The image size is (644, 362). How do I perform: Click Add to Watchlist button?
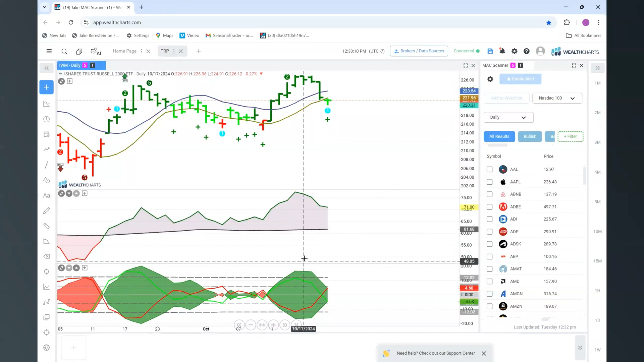pyautogui.click(x=506, y=98)
